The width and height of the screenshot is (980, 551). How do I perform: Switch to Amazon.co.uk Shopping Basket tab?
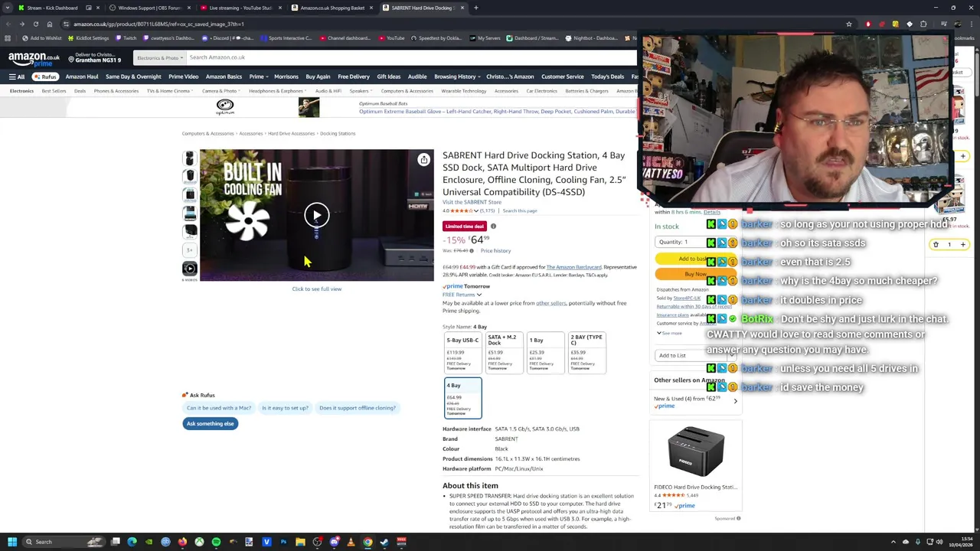(332, 8)
